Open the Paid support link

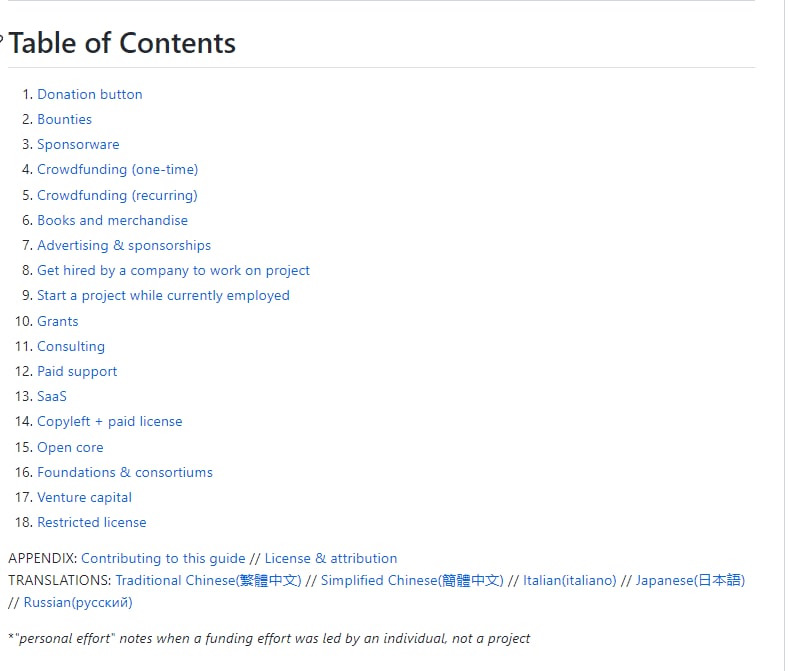[x=77, y=371]
